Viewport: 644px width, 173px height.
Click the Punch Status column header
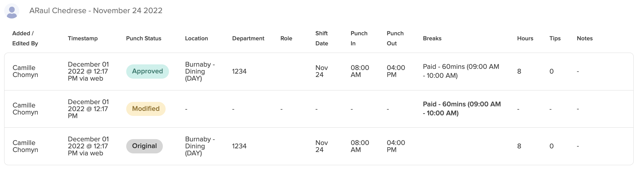click(x=144, y=38)
